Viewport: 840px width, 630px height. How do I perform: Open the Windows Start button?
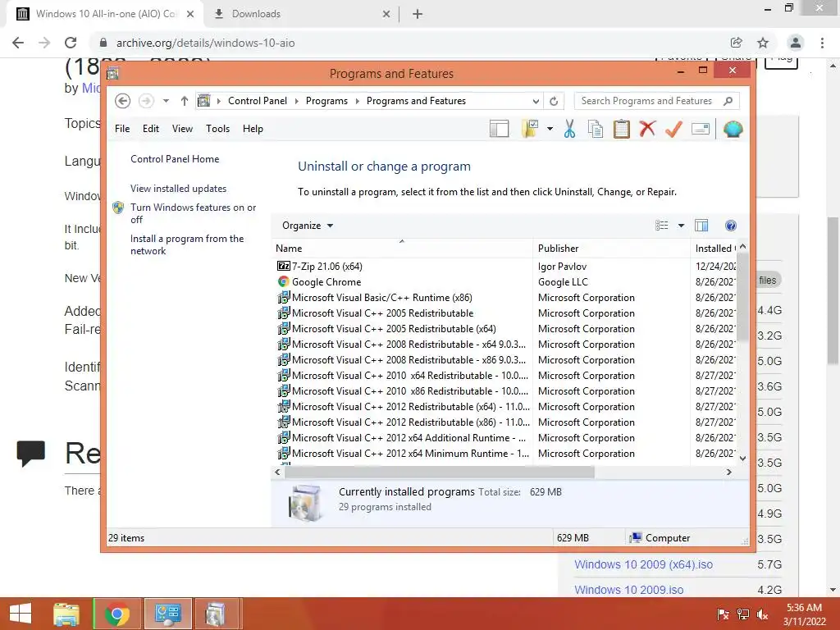(x=21, y=614)
